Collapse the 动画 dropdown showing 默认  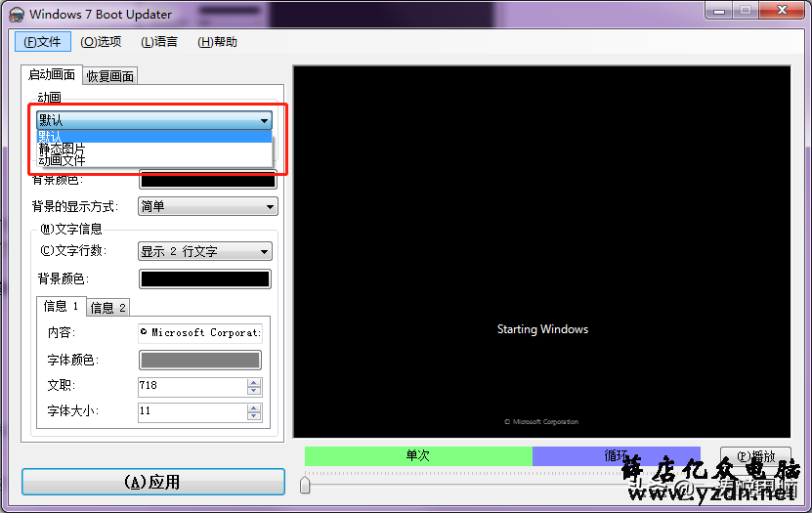click(154, 120)
